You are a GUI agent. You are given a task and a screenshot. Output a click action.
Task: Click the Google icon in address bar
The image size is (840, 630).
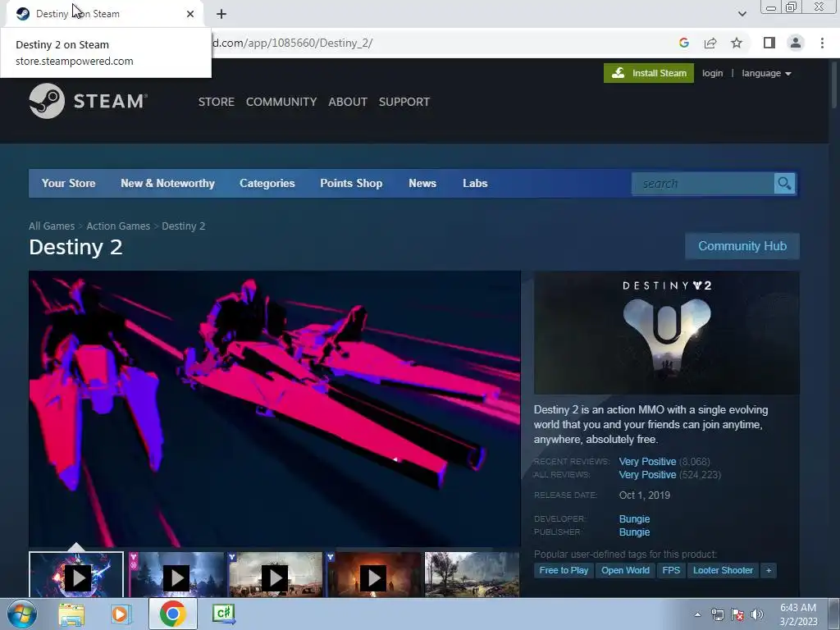click(683, 43)
